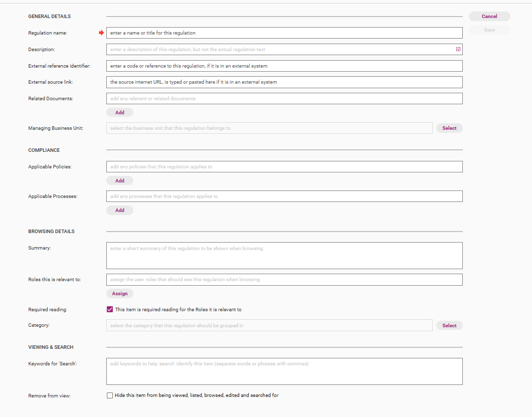The image size is (532, 417).
Task: Click the Applicable Policies field
Action: (x=284, y=167)
